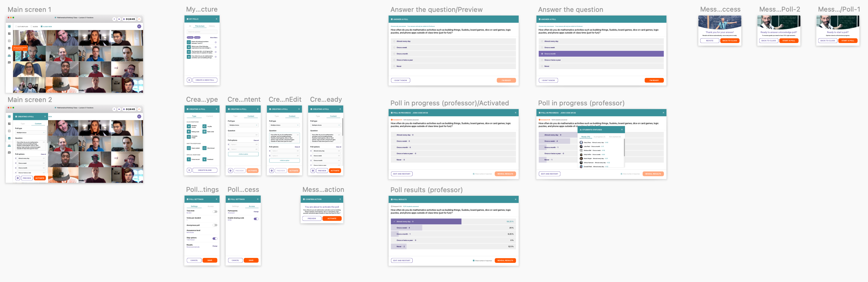Switch to History tab in My Polls
The width and height of the screenshot is (868, 282).
pyautogui.click(x=212, y=26)
